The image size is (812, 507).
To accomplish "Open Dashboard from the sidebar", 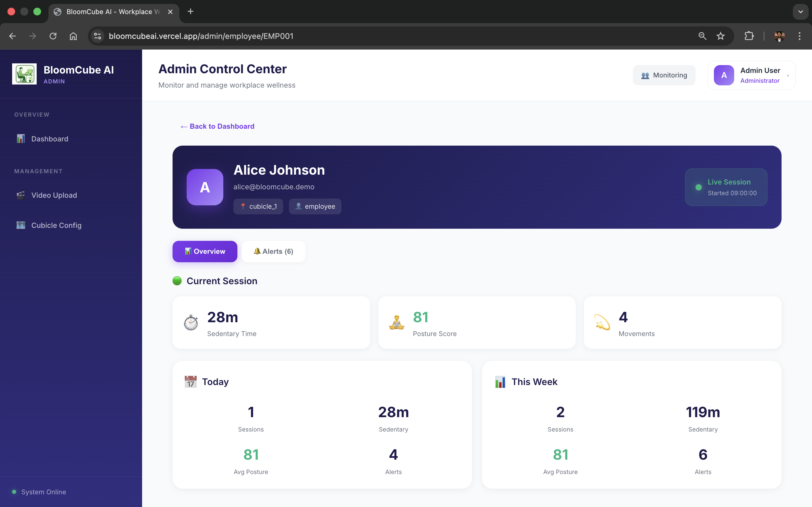I will tap(50, 139).
